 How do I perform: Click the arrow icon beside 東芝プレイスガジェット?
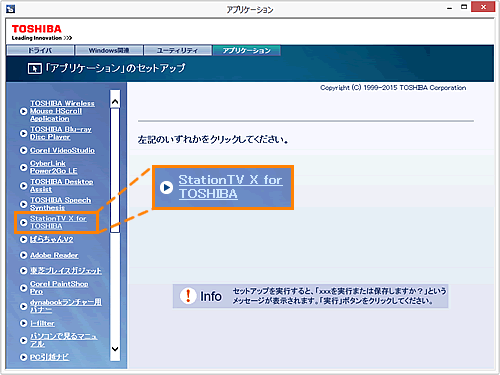coord(23,270)
